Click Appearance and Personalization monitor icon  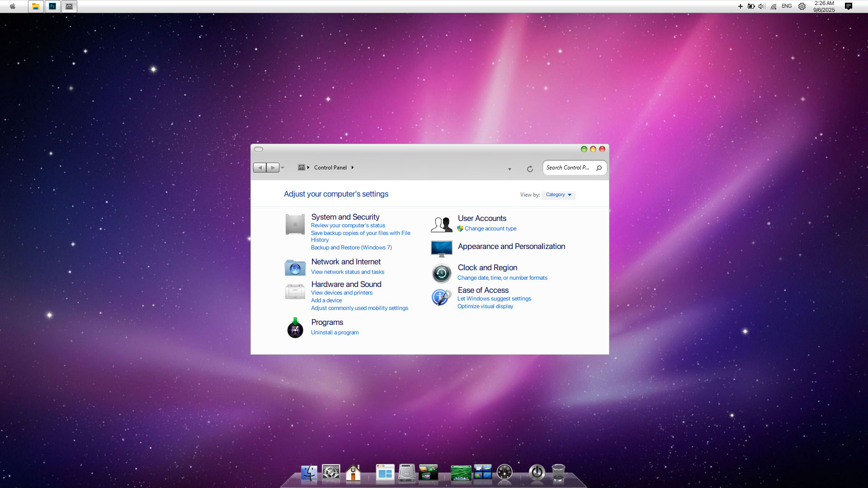click(x=441, y=248)
